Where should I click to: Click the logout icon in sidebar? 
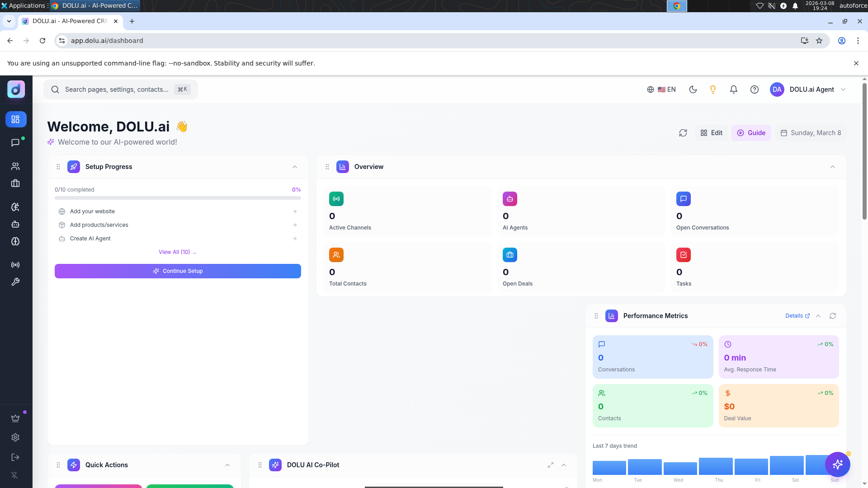pos(15,457)
